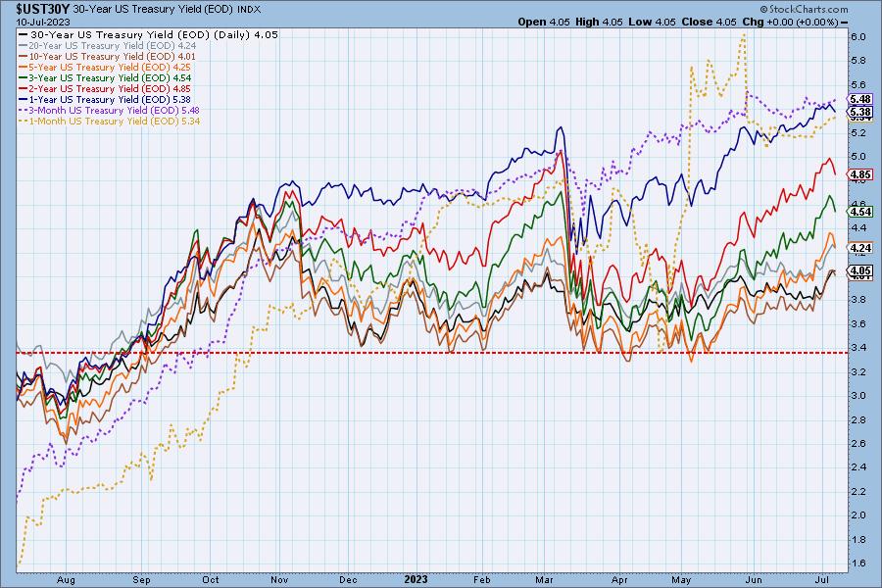Click the $UST30Y ticker symbol title
The height and width of the screenshot is (588, 882).
43,9
